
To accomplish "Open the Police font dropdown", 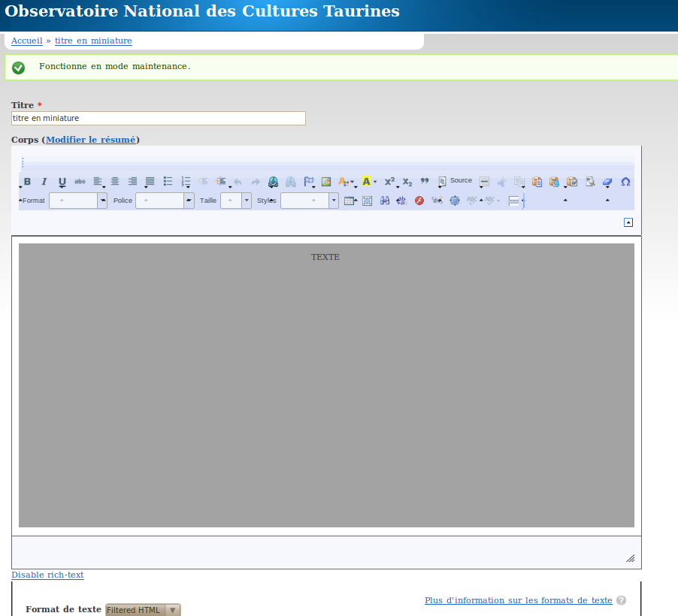I will 165,201.
